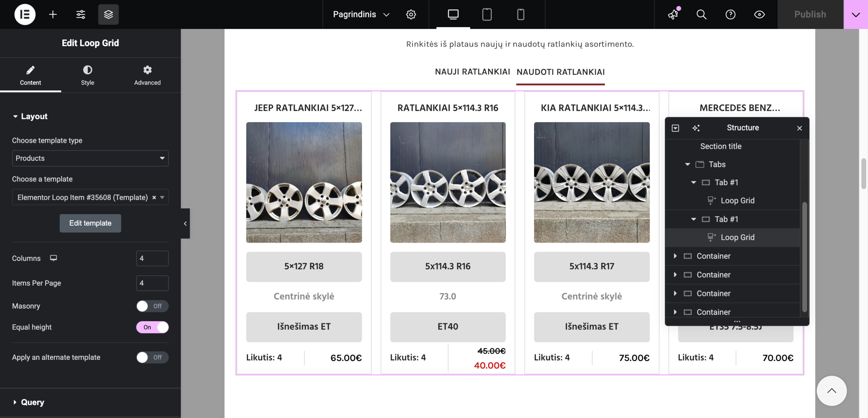Image resolution: width=868 pixels, height=418 pixels.
Task: Click the Columns number input field
Action: 152,258
